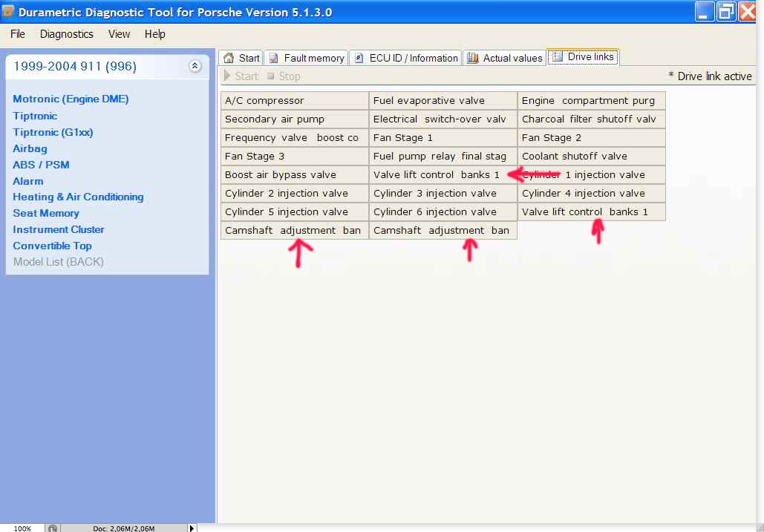764x532 pixels.
Task: Select Cylinder 3 injection valve
Action: coord(443,193)
